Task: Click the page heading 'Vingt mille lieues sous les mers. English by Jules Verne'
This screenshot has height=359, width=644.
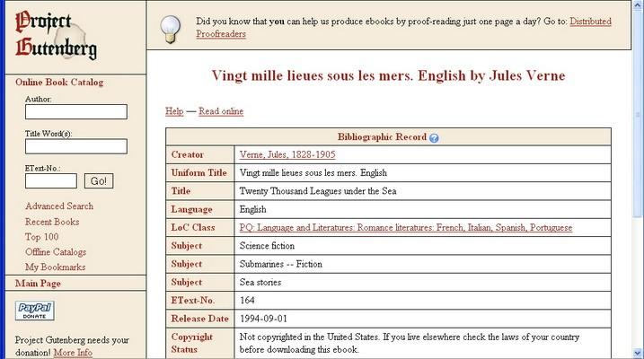Action: pyautogui.click(x=389, y=75)
